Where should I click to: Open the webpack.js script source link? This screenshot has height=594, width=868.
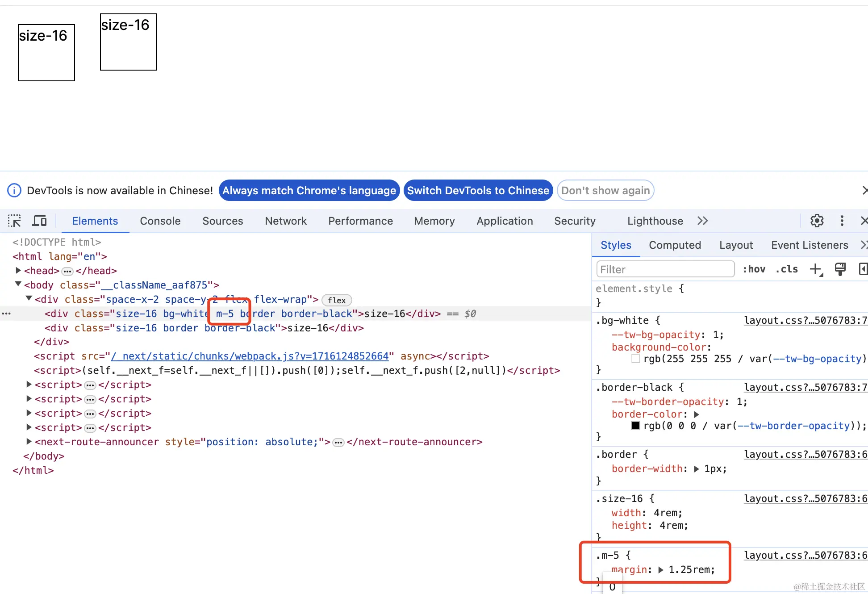coord(250,356)
